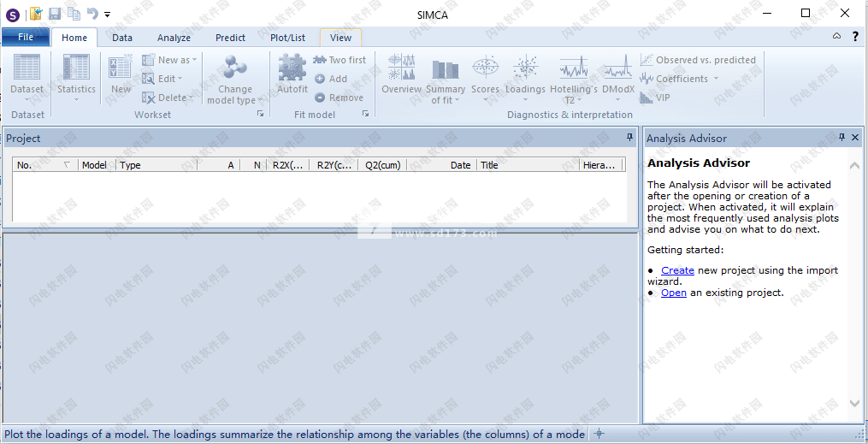Viewport: 868px width, 444px height.
Task: Choose Edit workset
Action: click(x=162, y=79)
